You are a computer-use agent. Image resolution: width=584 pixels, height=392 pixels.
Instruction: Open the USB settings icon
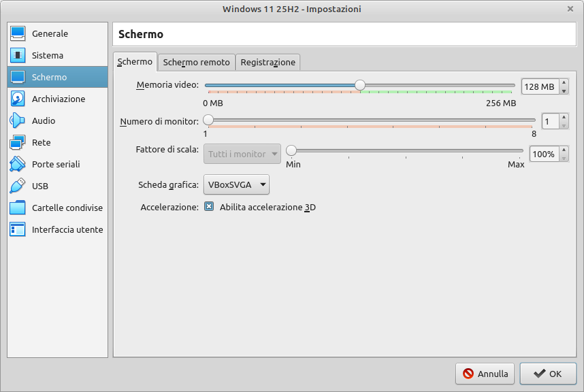coord(18,186)
